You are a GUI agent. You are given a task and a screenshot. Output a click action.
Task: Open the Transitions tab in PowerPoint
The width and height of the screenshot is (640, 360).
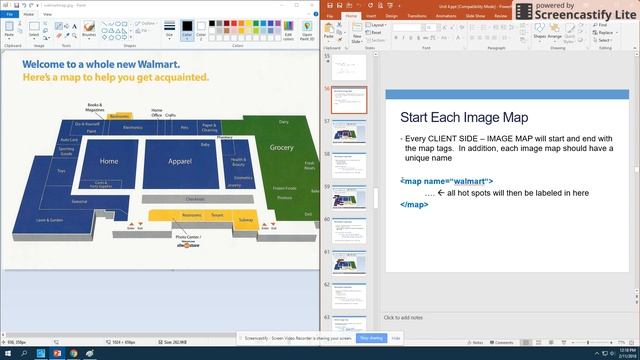[x=417, y=16]
